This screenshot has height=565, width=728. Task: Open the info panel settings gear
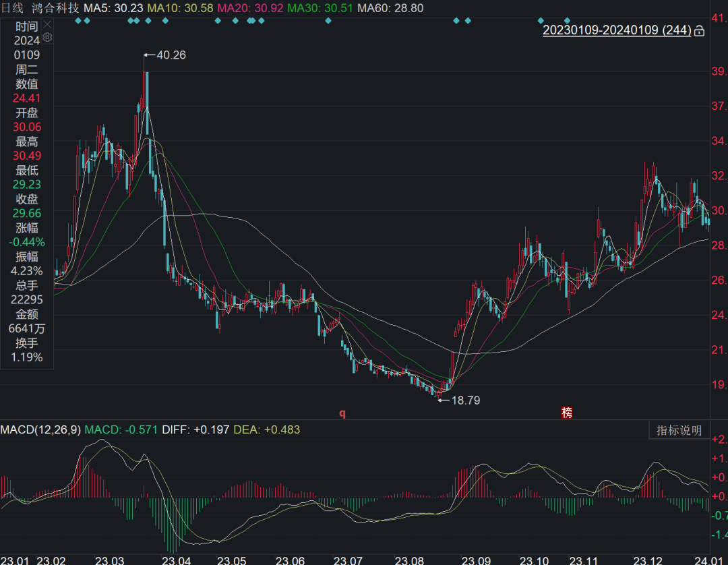47,38
